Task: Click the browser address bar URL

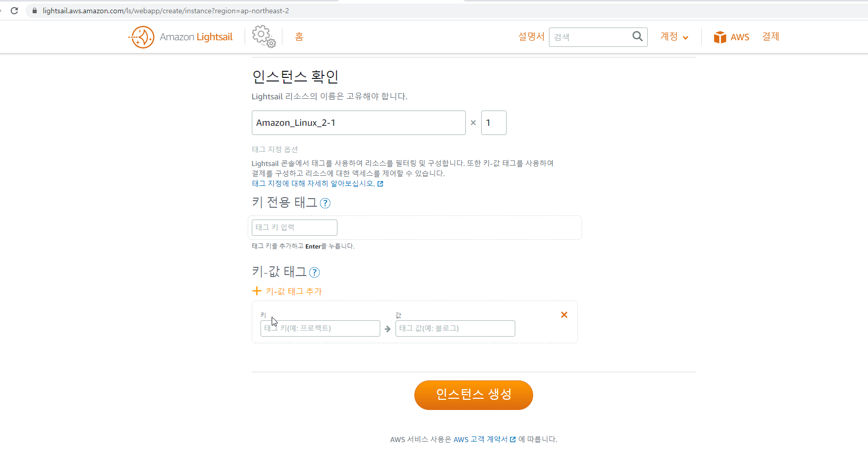Action: point(166,11)
